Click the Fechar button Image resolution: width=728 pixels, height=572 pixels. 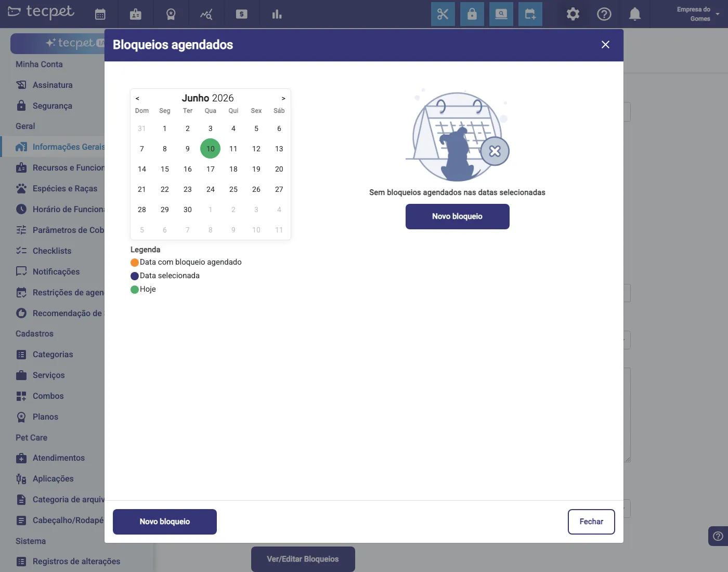591,522
